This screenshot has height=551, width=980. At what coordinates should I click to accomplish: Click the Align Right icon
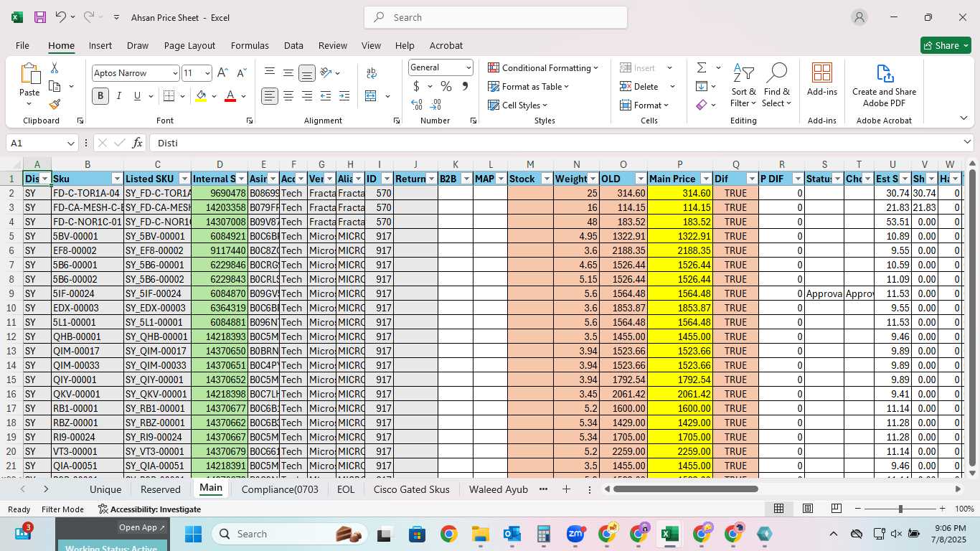[x=307, y=96]
